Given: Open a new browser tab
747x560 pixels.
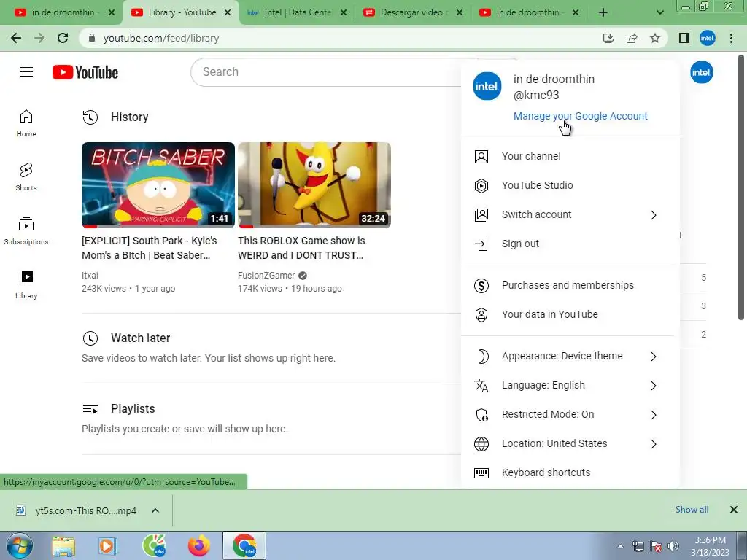Looking at the screenshot, I should [603, 12].
